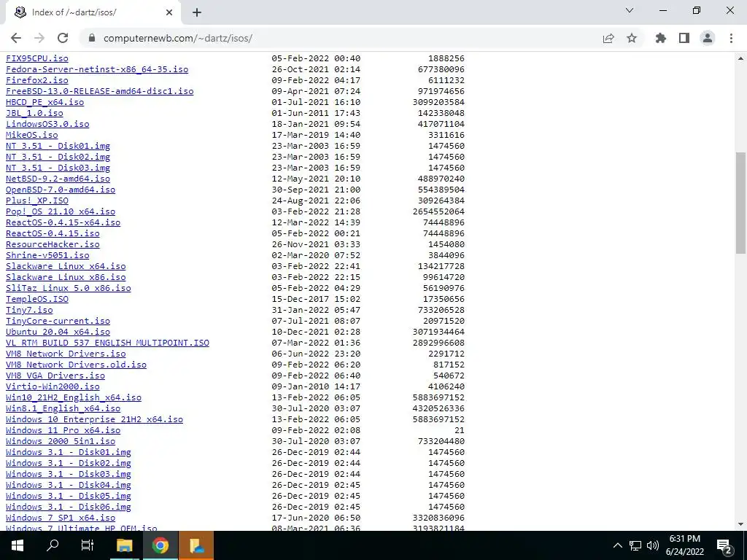Show hidden system tray icons

point(617,545)
